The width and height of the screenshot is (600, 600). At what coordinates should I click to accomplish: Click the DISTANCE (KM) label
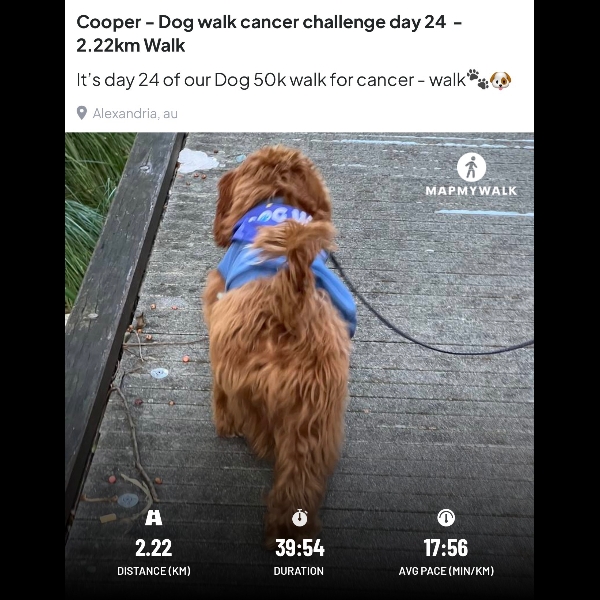(x=153, y=571)
